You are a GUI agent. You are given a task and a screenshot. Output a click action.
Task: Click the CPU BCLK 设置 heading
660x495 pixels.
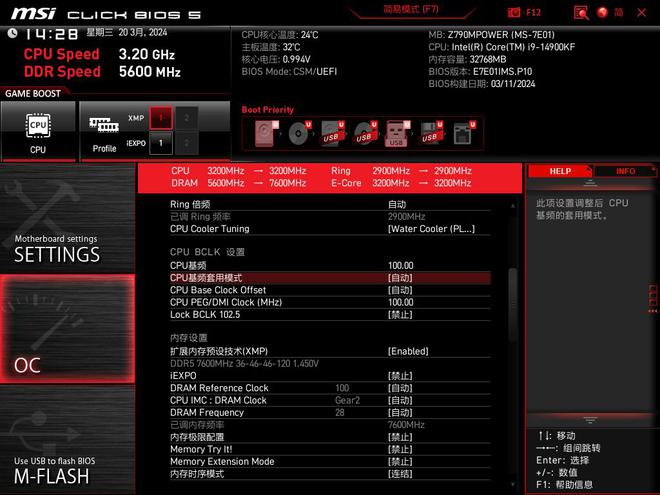(207, 252)
